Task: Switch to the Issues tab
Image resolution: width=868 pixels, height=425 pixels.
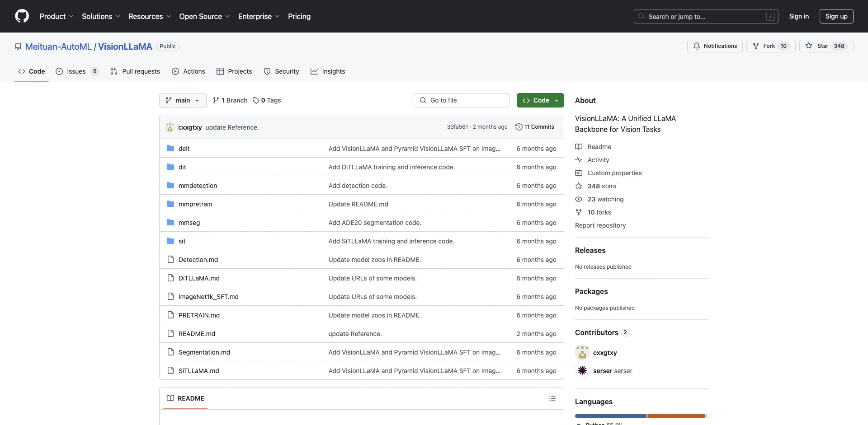Action: tap(77, 71)
